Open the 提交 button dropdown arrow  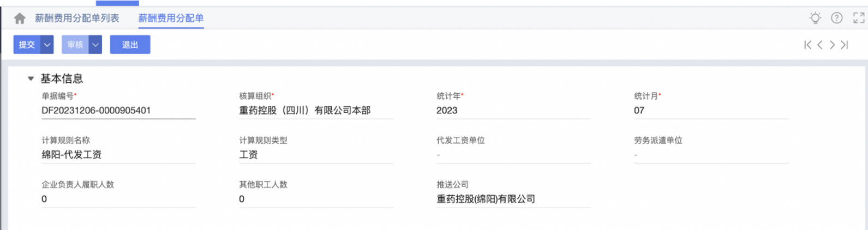coord(47,45)
